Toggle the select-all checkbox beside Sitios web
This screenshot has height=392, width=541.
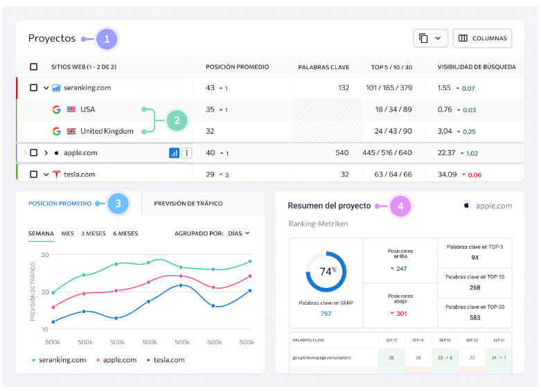click(x=33, y=66)
